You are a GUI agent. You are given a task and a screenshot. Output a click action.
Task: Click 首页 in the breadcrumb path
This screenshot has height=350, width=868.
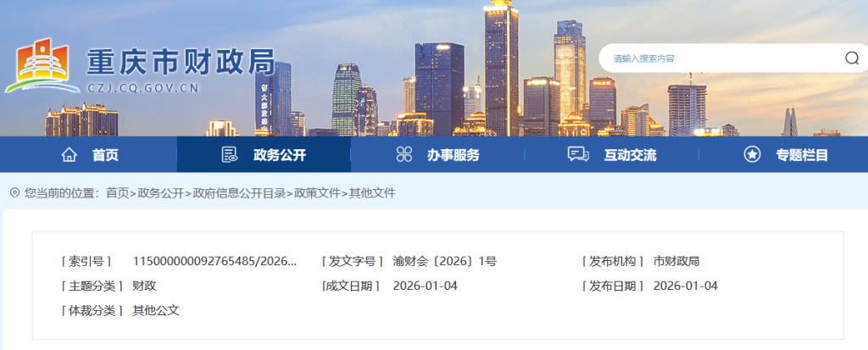(x=118, y=193)
